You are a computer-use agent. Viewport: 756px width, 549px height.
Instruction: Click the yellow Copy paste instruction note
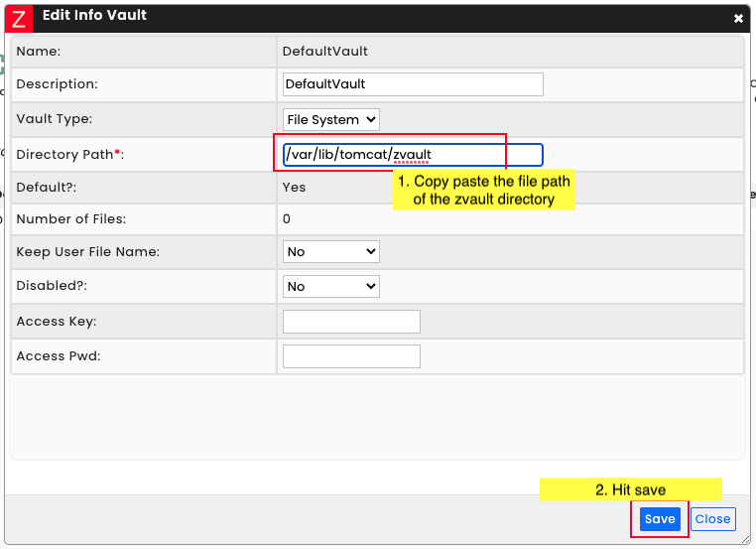pos(484,190)
